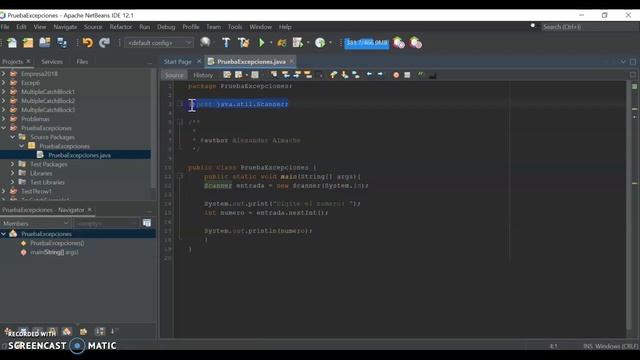Click the Open Project toolbar icon

pos(44,42)
